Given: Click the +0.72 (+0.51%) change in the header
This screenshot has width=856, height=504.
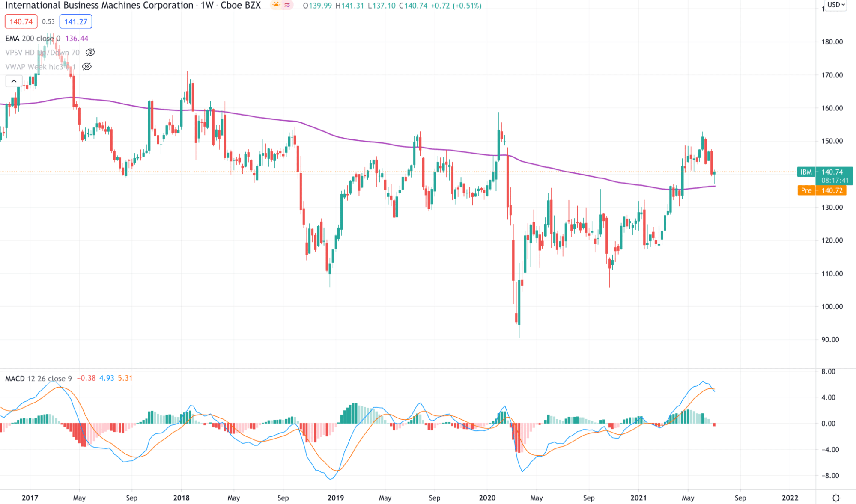Looking at the screenshot, I should tap(456, 6).
